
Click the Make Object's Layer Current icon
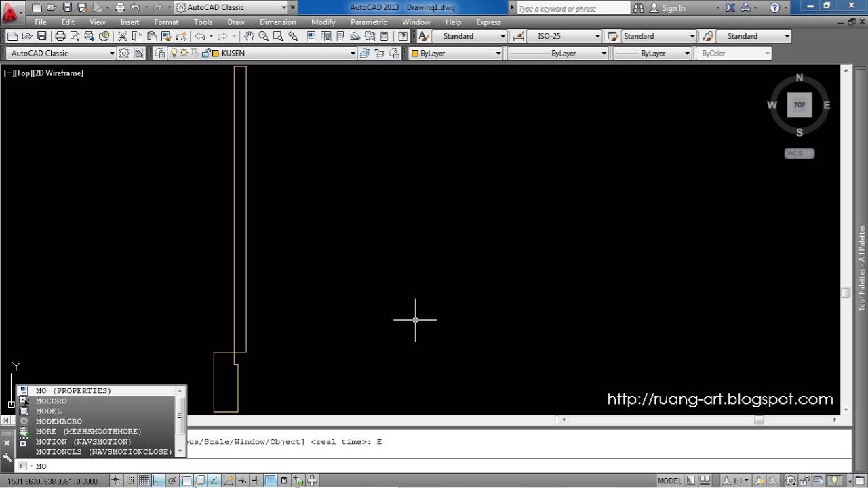point(365,53)
